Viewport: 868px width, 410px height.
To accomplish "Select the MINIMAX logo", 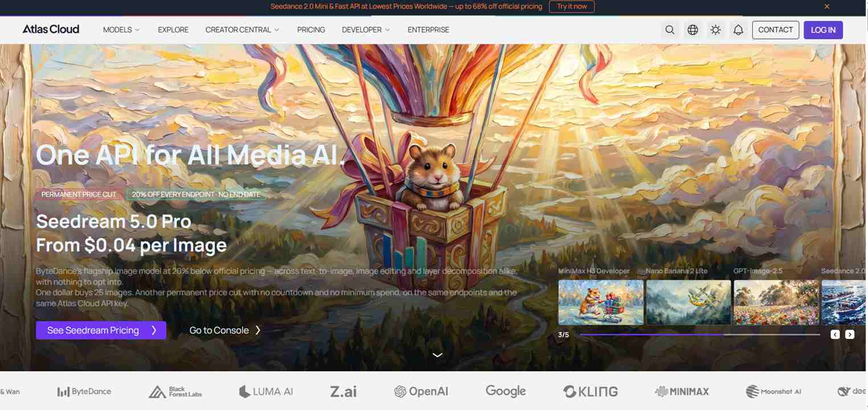I will (x=682, y=391).
